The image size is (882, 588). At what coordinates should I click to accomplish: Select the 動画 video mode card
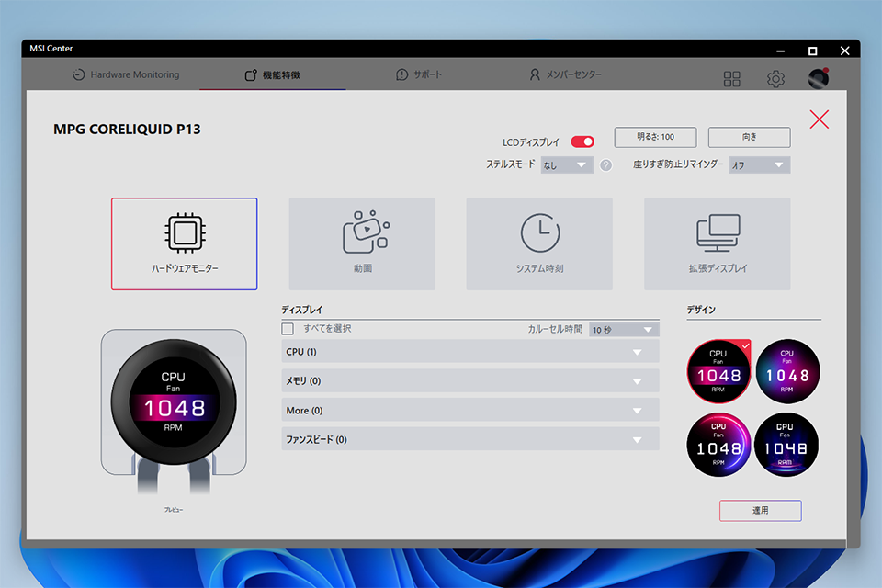[x=362, y=243]
